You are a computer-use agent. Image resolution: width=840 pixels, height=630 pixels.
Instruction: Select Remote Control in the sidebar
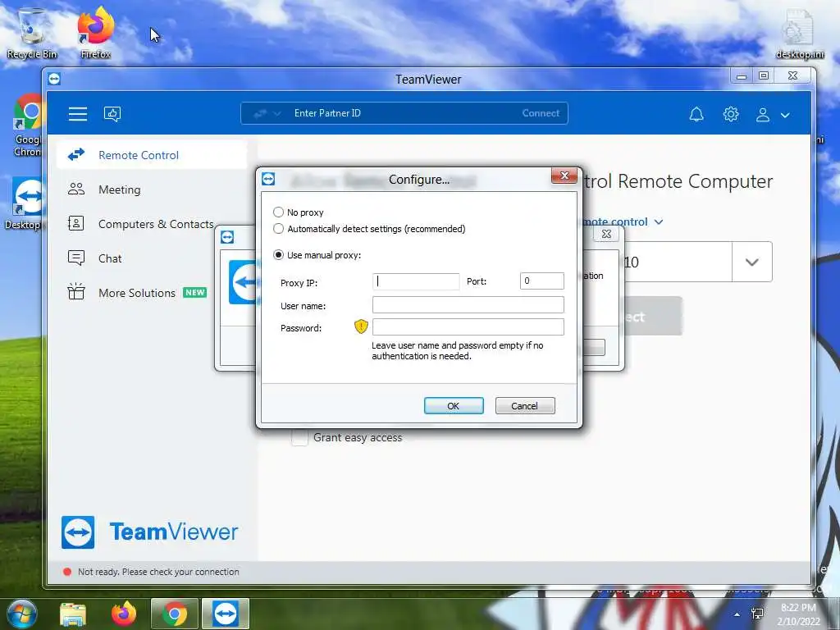(x=152, y=155)
